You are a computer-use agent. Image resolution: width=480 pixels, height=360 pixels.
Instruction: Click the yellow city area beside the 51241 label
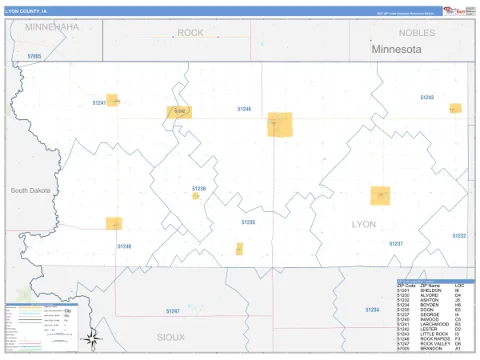click(x=112, y=100)
